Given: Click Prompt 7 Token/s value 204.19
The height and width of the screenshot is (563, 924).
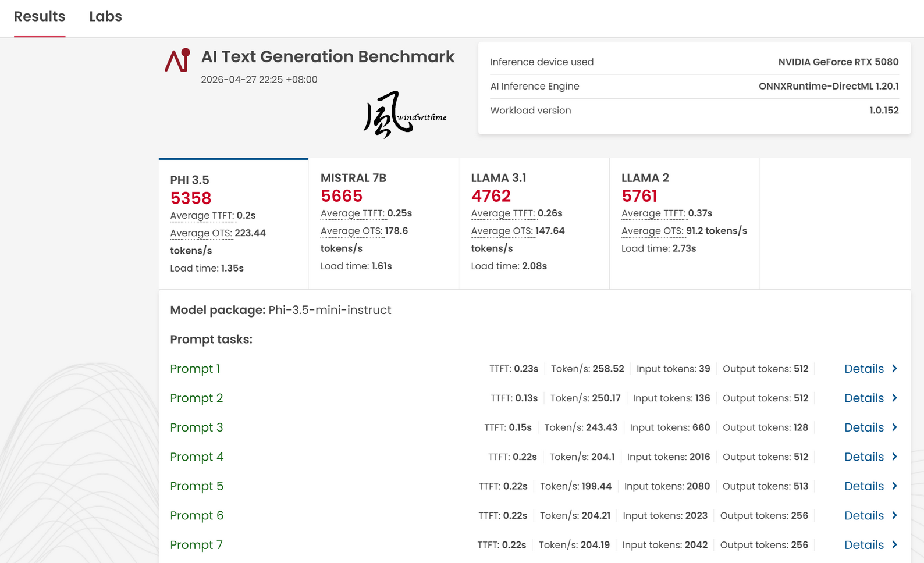Looking at the screenshot, I should click(595, 545).
